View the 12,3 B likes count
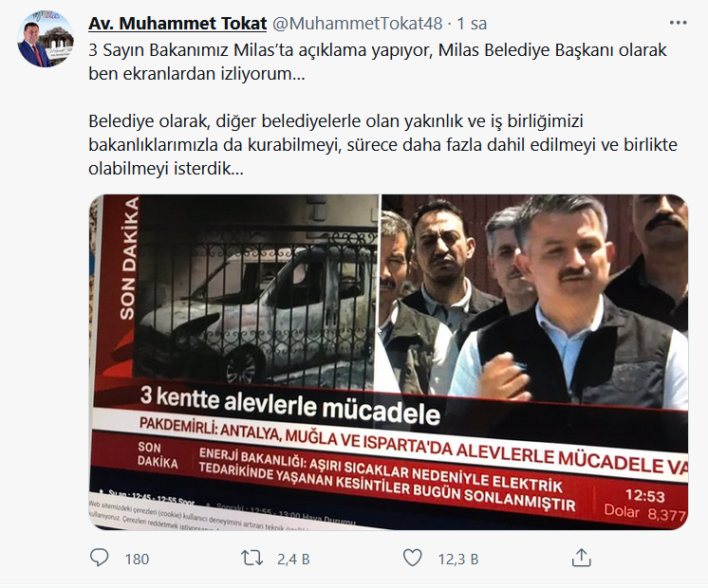 point(458,560)
